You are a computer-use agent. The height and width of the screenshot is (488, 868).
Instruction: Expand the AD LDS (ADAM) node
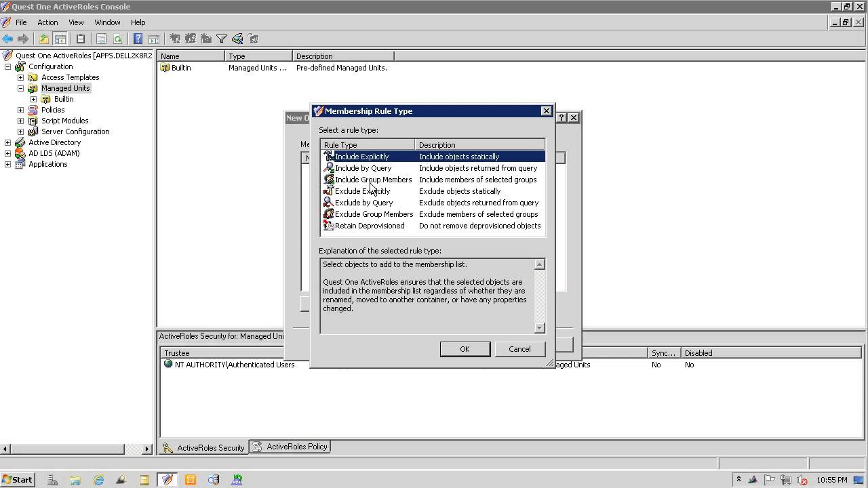point(7,153)
